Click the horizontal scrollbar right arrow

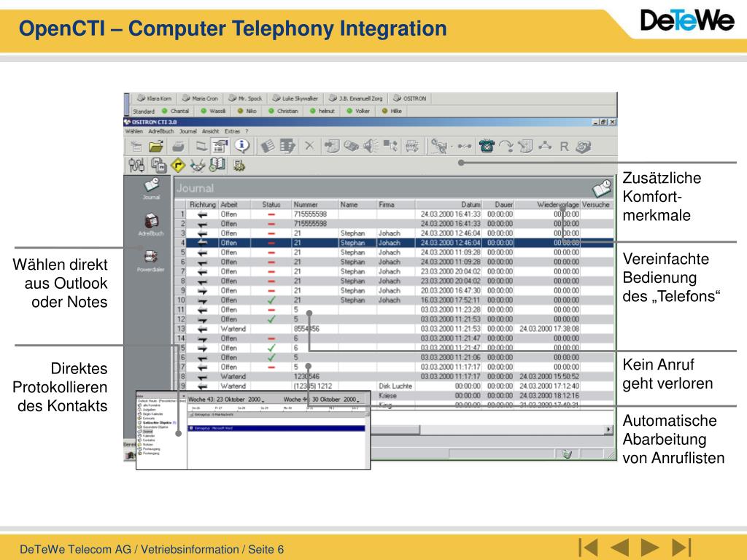point(608,429)
